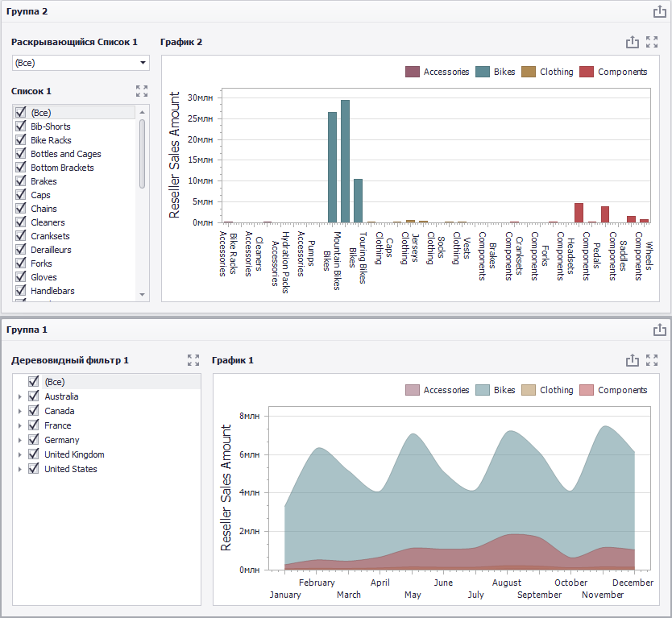Click the Accessories color swatch in График 2
This screenshot has height=618, width=672.
[413, 72]
